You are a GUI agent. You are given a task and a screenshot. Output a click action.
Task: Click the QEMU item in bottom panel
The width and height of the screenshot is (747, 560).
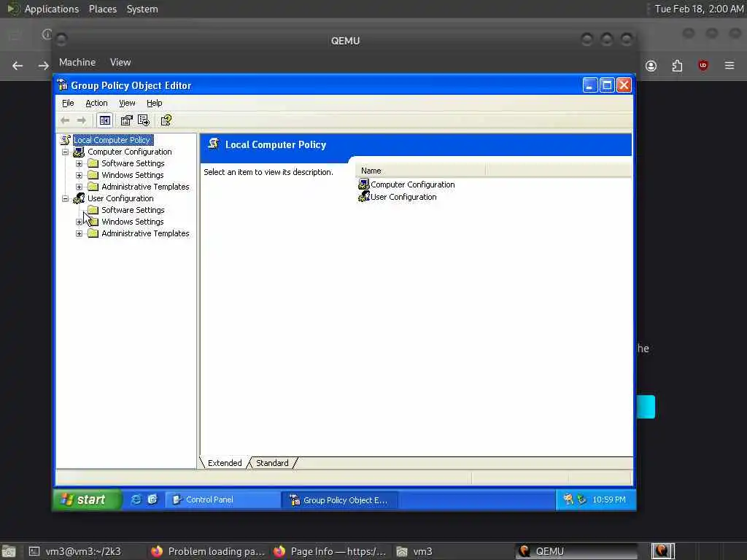576,551
